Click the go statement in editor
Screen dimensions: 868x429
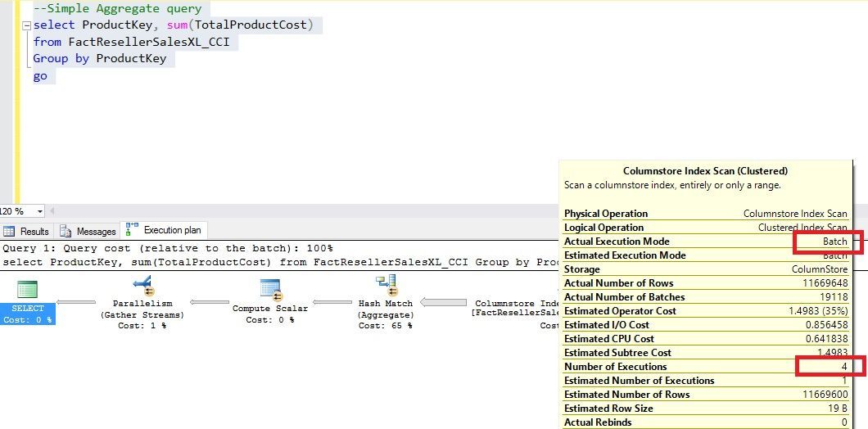point(40,76)
